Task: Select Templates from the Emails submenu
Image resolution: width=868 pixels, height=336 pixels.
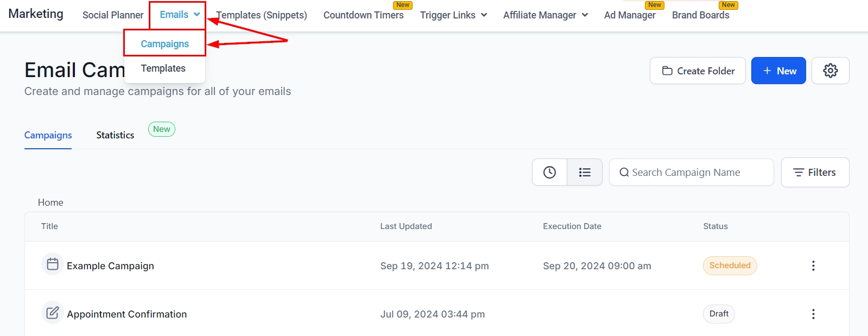Action: coord(163,68)
